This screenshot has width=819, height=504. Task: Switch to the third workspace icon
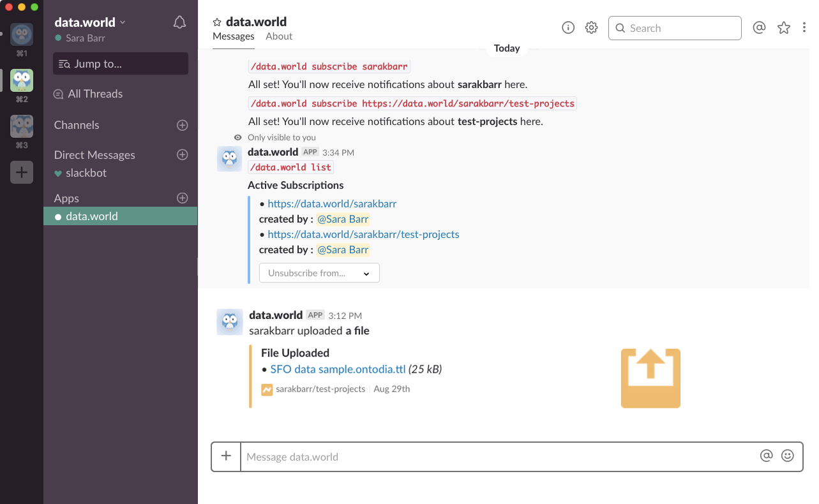22,126
